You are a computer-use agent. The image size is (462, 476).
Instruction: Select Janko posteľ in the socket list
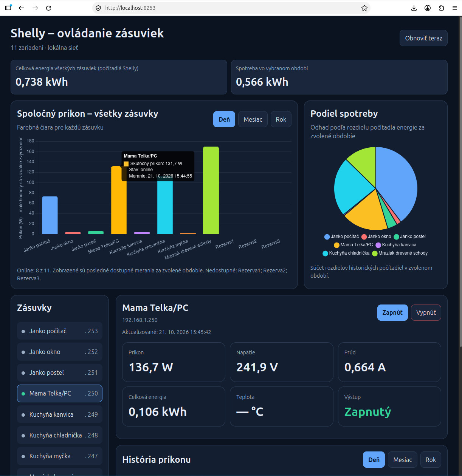[x=60, y=372]
